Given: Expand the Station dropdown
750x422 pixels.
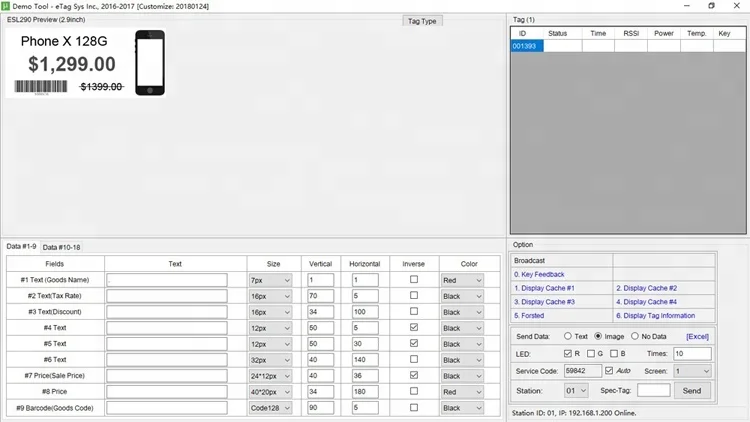Looking at the screenshot, I should pyautogui.click(x=576, y=390).
